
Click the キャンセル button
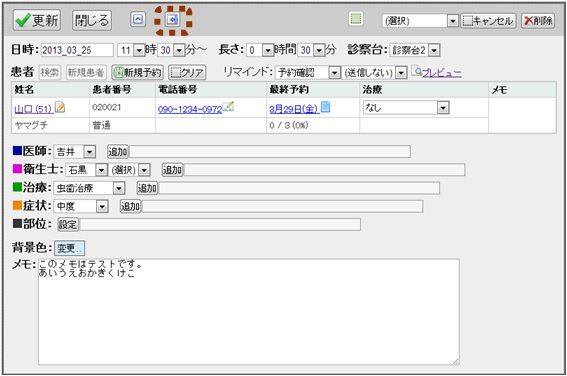click(488, 21)
